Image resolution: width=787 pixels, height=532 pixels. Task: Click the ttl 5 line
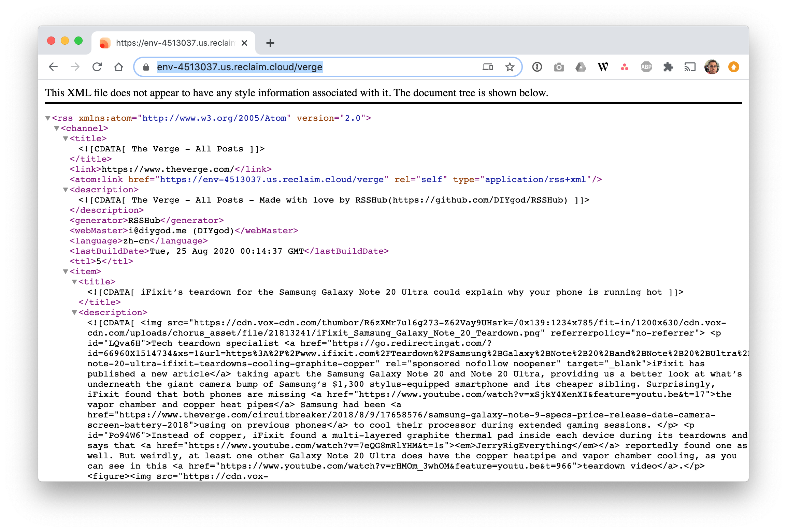[101, 261]
